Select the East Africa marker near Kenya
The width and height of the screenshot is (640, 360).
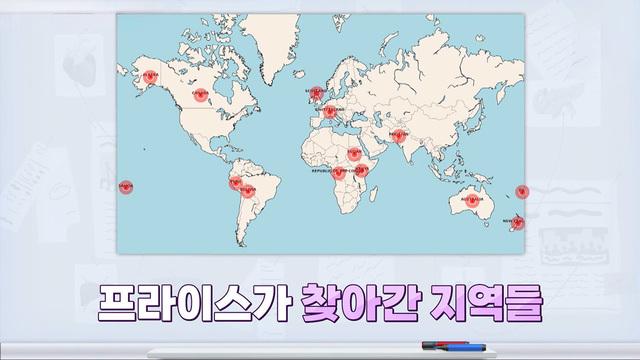(x=361, y=170)
